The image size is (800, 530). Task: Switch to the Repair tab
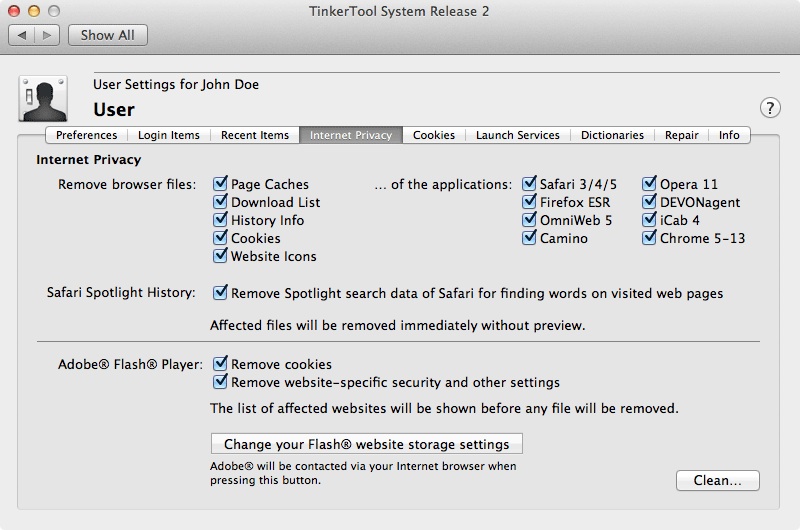(x=681, y=135)
